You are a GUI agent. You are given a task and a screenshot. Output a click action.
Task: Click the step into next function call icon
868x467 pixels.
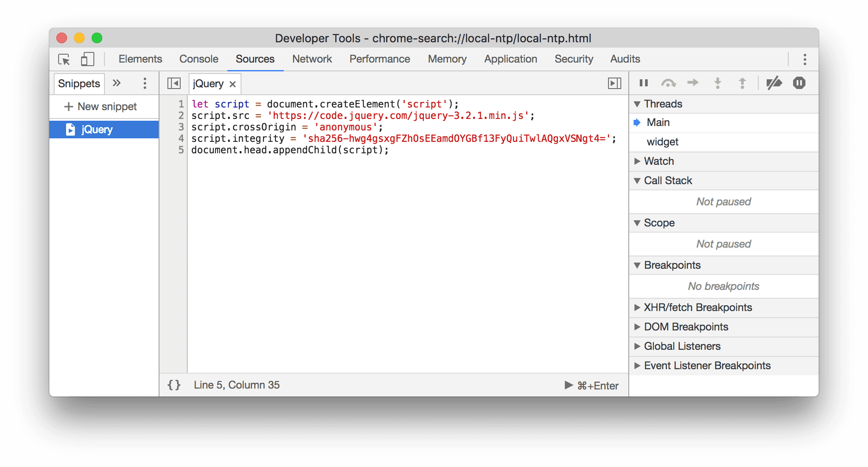718,82
